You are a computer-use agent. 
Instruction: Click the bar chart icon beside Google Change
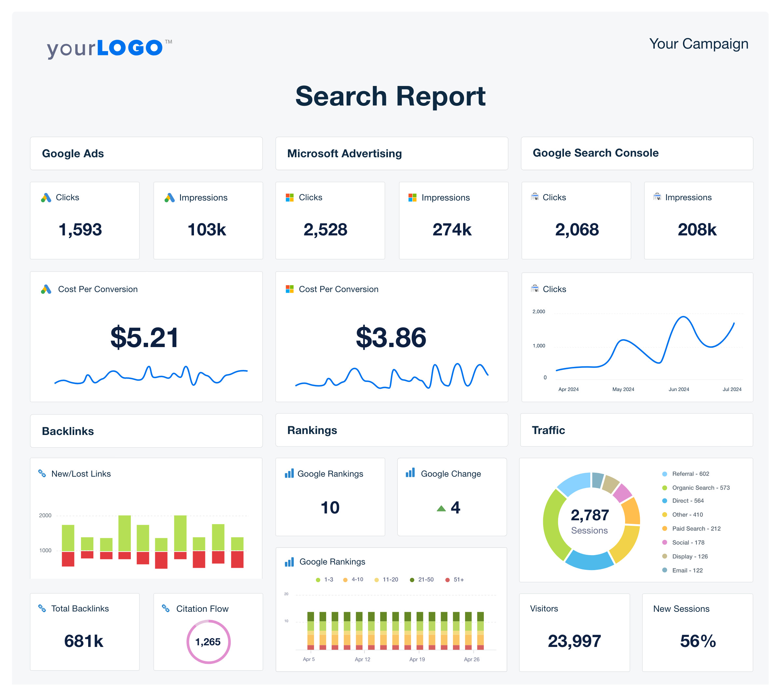pos(410,473)
